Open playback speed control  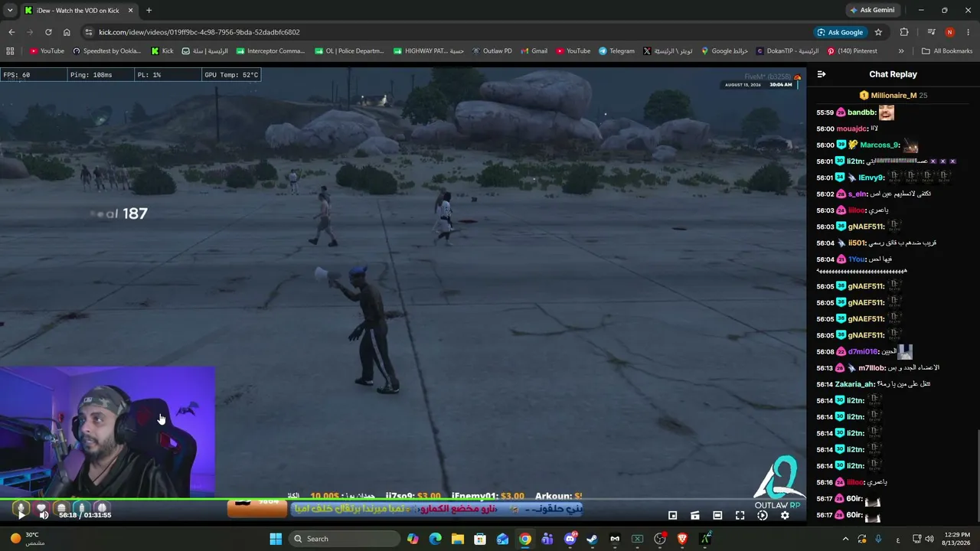click(763, 515)
